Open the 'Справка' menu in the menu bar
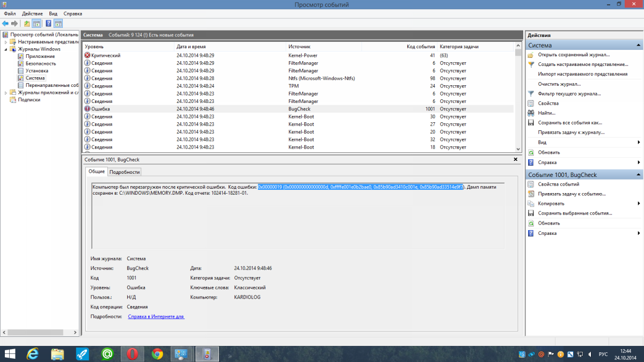Viewport: 644px width, 362px height. (x=73, y=13)
